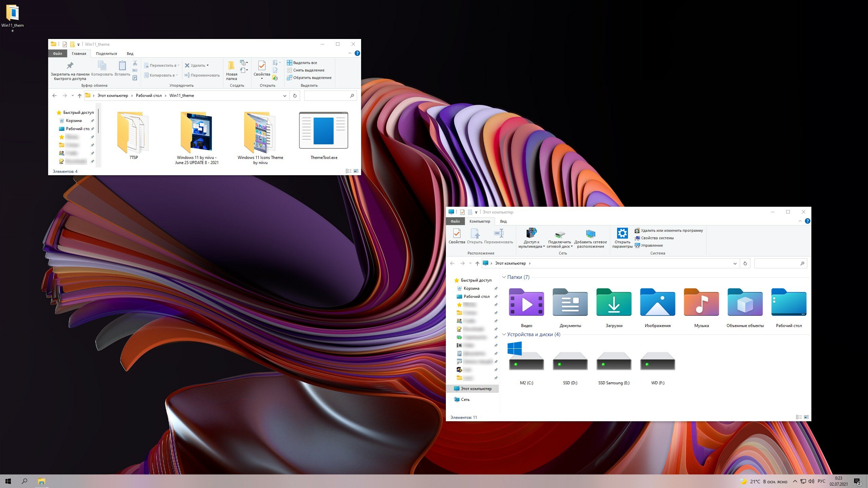Click search field in Win11_theme window
The height and width of the screenshot is (488, 868).
coord(330,96)
